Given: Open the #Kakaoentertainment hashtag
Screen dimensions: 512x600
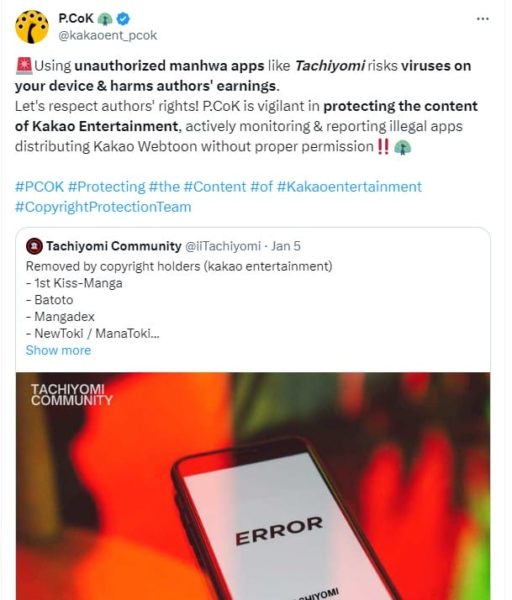Looking at the screenshot, I should [349, 187].
